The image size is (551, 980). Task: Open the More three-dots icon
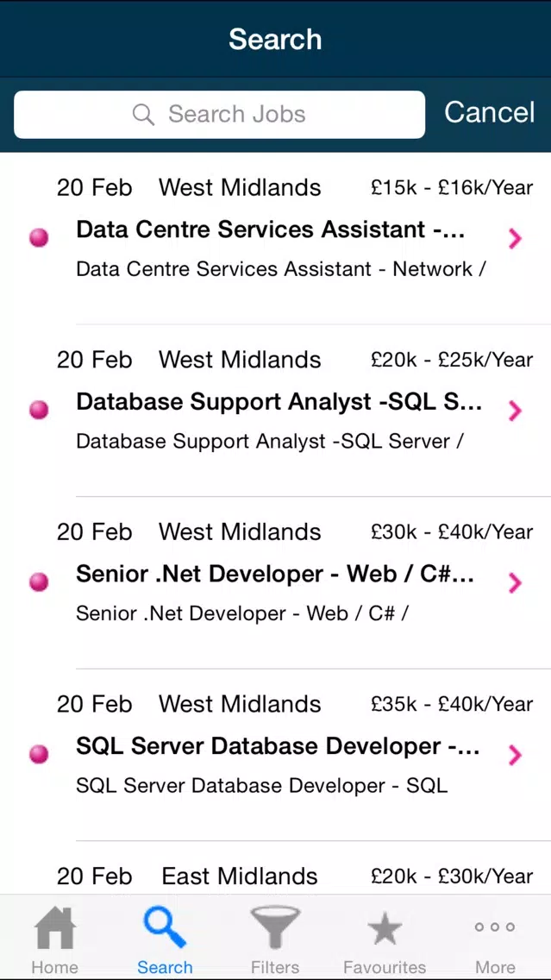click(495, 927)
